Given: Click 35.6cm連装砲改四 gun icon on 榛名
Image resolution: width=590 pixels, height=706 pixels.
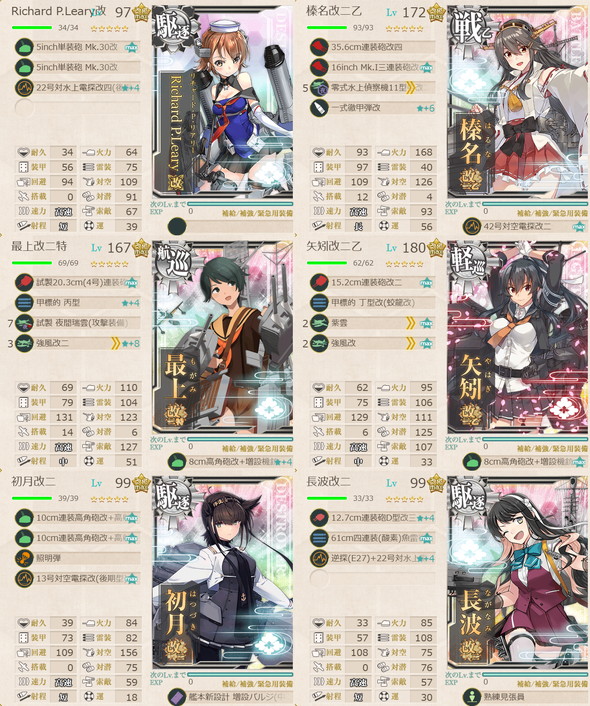Looking at the screenshot, I should (319, 47).
